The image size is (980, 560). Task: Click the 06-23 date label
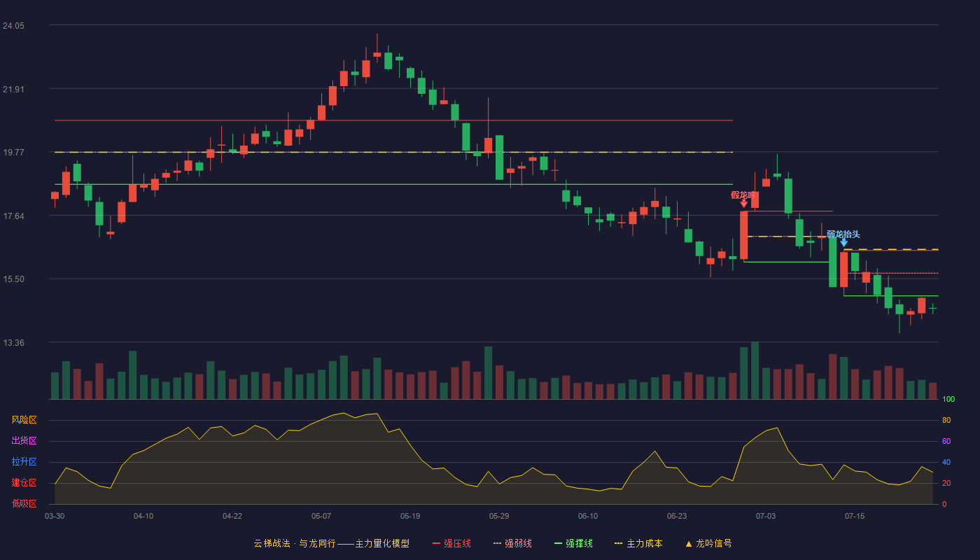[x=677, y=516]
